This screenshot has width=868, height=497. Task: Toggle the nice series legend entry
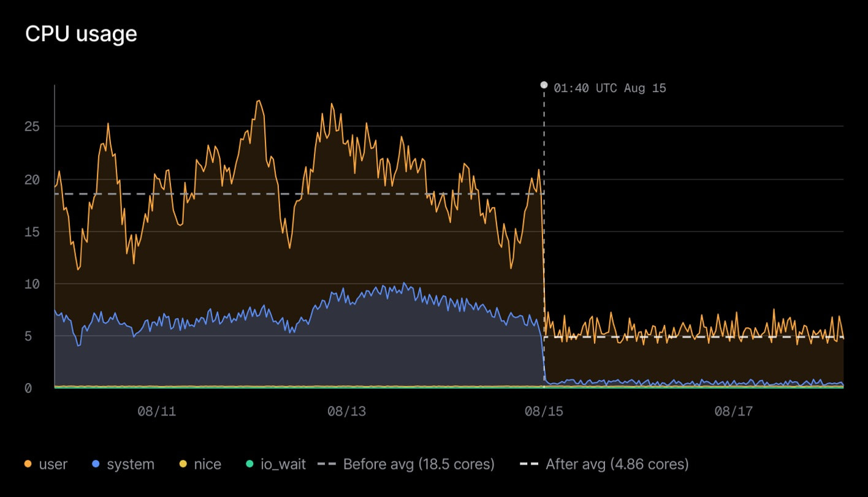199,464
